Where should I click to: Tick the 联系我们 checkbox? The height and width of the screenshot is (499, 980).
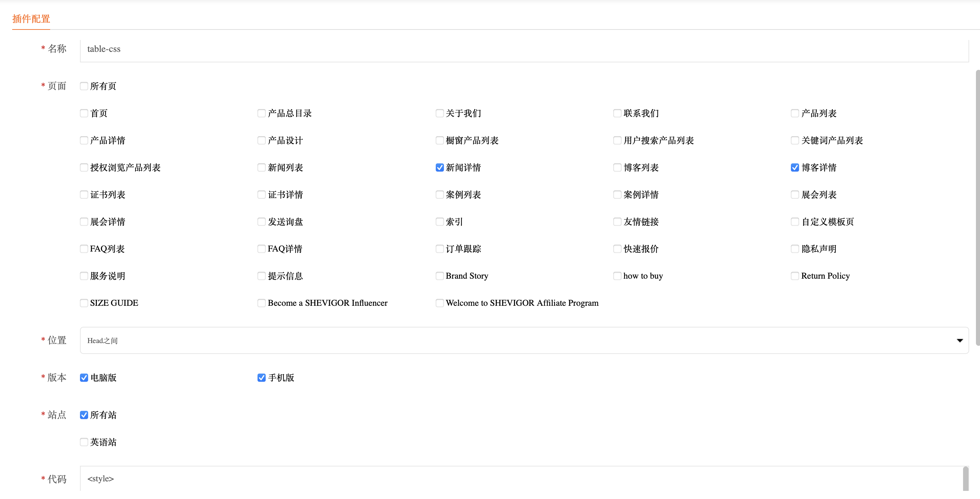[x=617, y=113]
